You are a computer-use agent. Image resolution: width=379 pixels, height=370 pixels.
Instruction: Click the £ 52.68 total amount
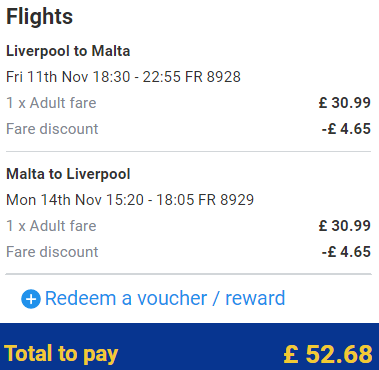coord(328,354)
